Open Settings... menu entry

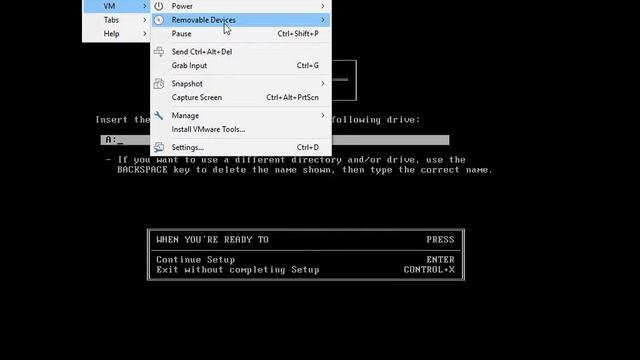241,147
